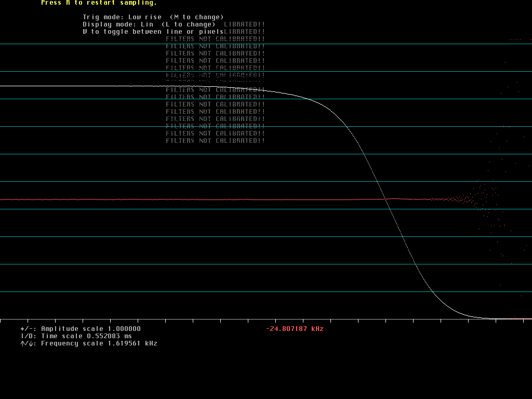Click the red '-24.807187 kHz' frequency value
The width and height of the screenshot is (532, 399).
[x=295, y=329]
